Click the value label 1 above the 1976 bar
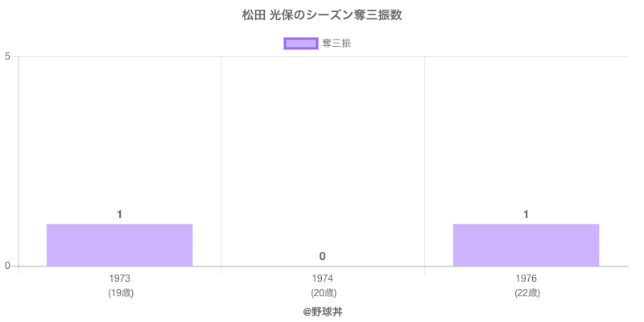 [x=526, y=214]
